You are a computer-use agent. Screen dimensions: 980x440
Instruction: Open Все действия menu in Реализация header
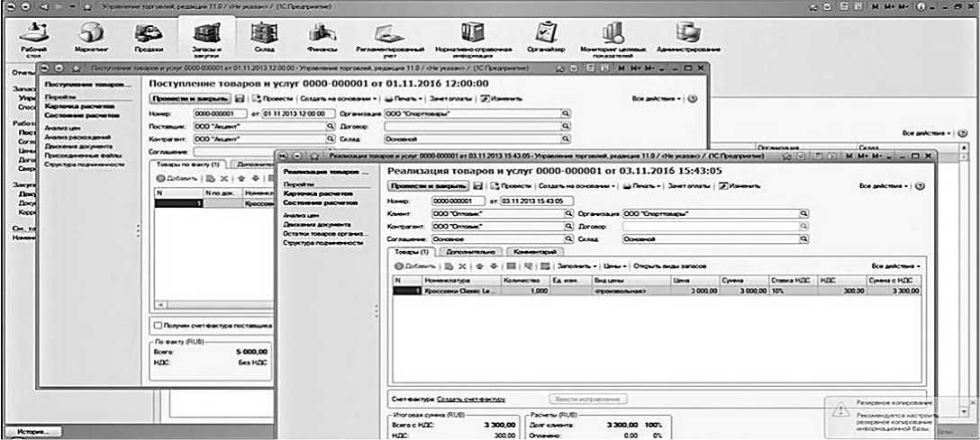coord(884,186)
